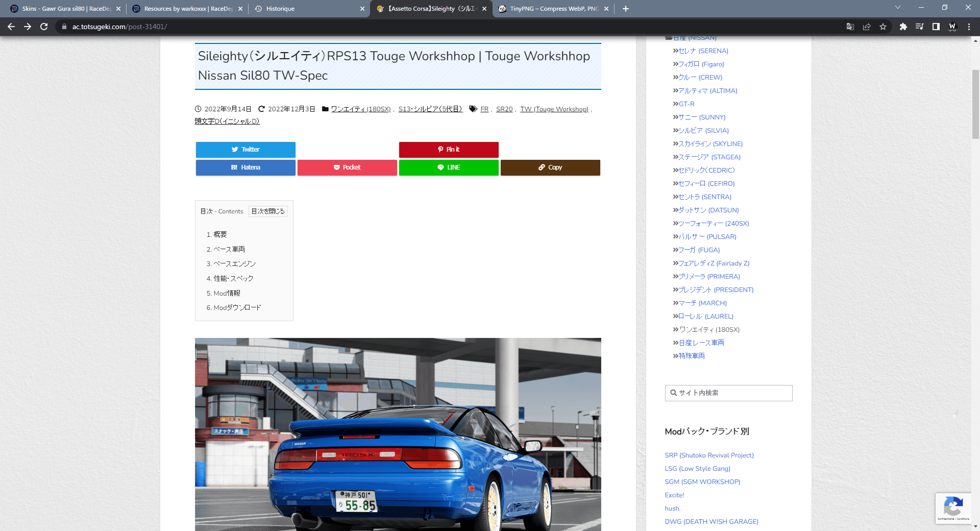
Task: Open sidebar category シルビア (SILVIA)
Action: coord(703,131)
